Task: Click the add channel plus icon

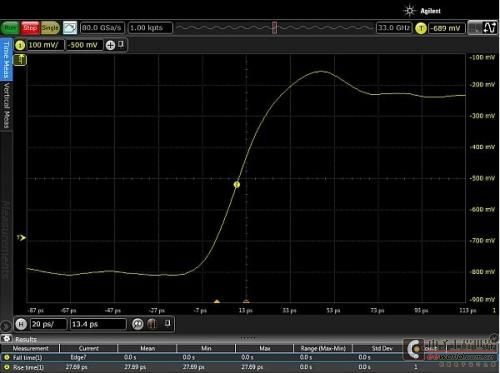Action: click(110, 45)
